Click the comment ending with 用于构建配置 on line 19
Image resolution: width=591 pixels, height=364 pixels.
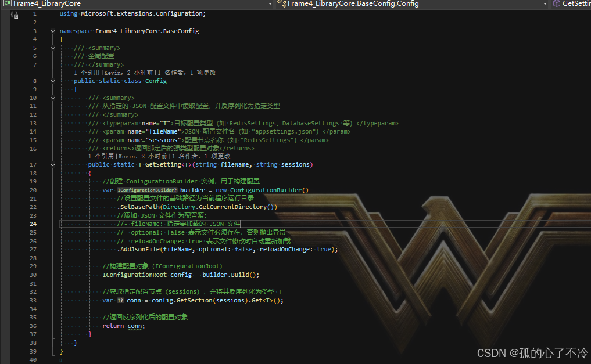tap(181, 182)
